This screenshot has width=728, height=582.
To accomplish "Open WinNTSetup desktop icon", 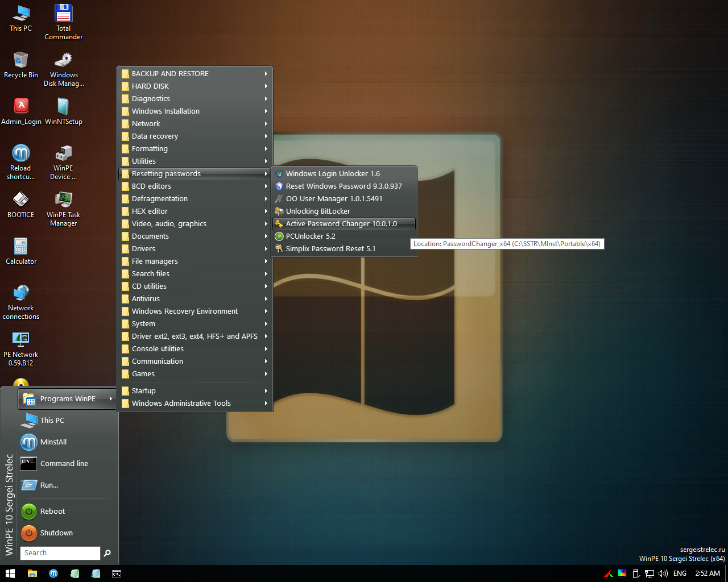I will point(63,111).
